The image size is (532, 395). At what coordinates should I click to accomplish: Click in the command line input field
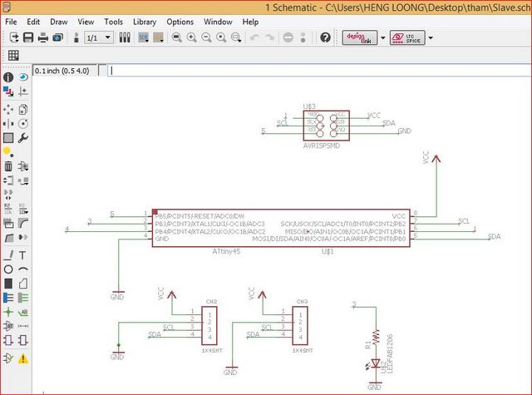pyautogui.click(x=319, y=71)
